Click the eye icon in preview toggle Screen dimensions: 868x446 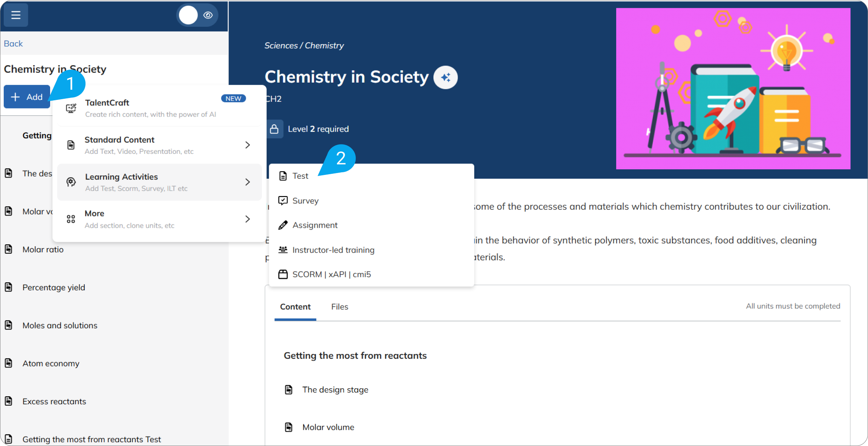tap(208, 15)
